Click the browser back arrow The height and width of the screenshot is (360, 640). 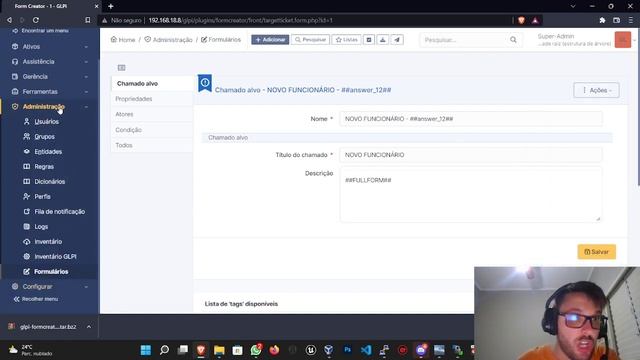tap(9, 20)
